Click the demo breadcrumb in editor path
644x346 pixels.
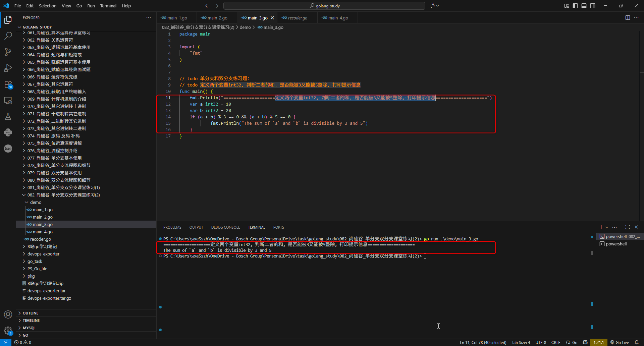coord(245,27)
